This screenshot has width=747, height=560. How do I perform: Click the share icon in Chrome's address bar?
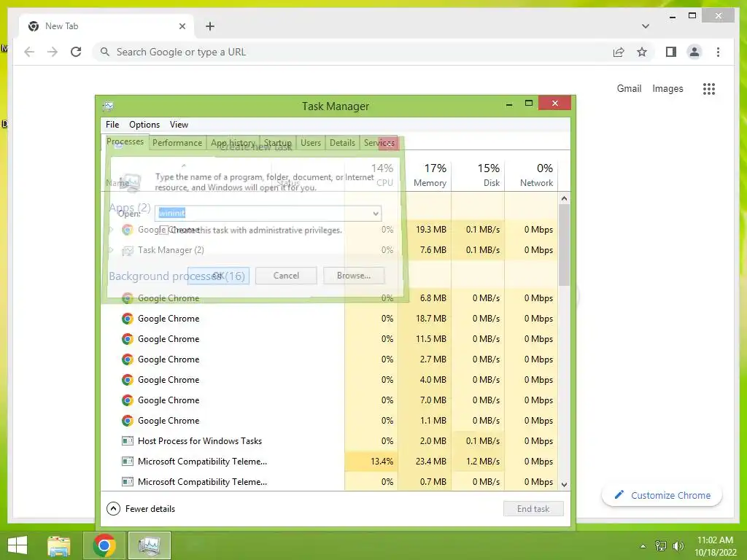(x=619, y=52)
